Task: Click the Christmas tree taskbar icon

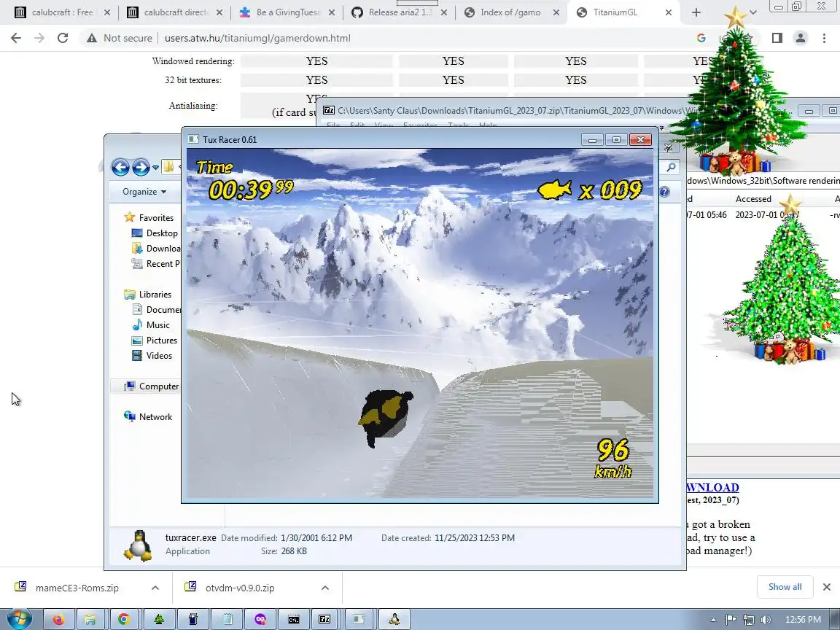Action: click(x=159, y=619)
